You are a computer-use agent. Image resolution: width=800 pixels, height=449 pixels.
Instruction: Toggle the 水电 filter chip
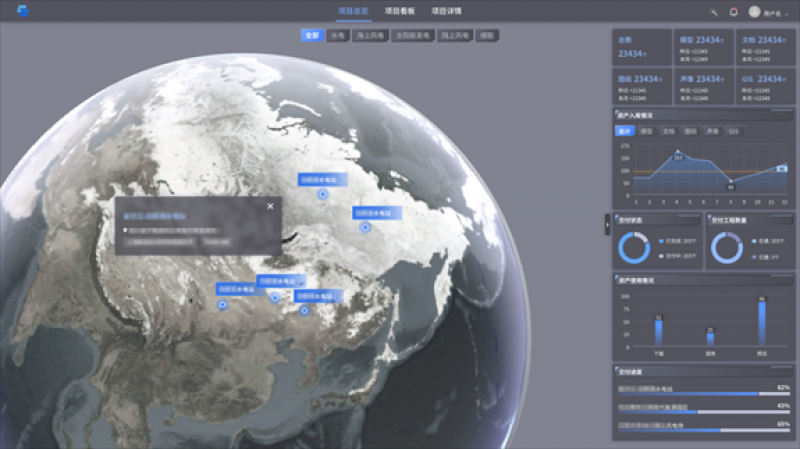coord(337,35)
